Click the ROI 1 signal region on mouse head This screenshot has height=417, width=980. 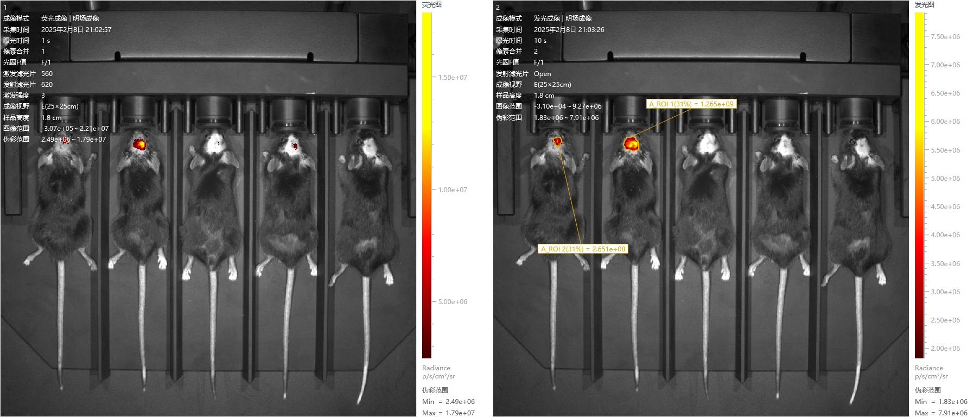pyautogui.click(x=631, y=144)
